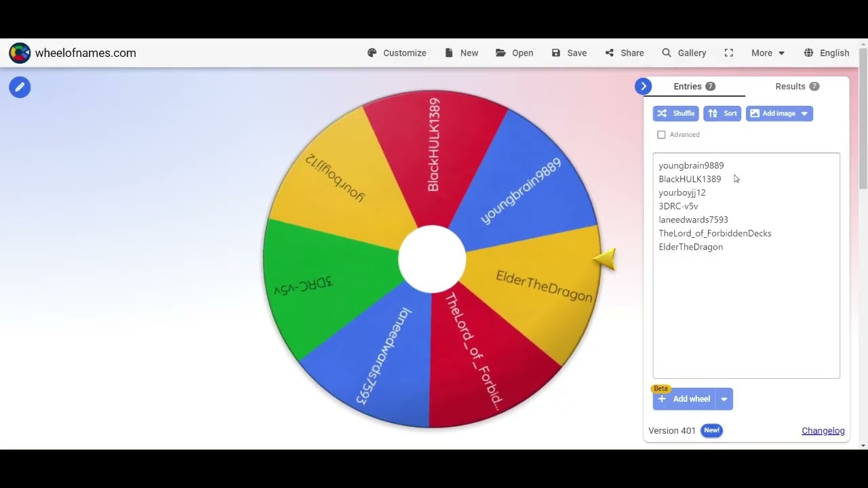Save the current wheel

[569, 53]
